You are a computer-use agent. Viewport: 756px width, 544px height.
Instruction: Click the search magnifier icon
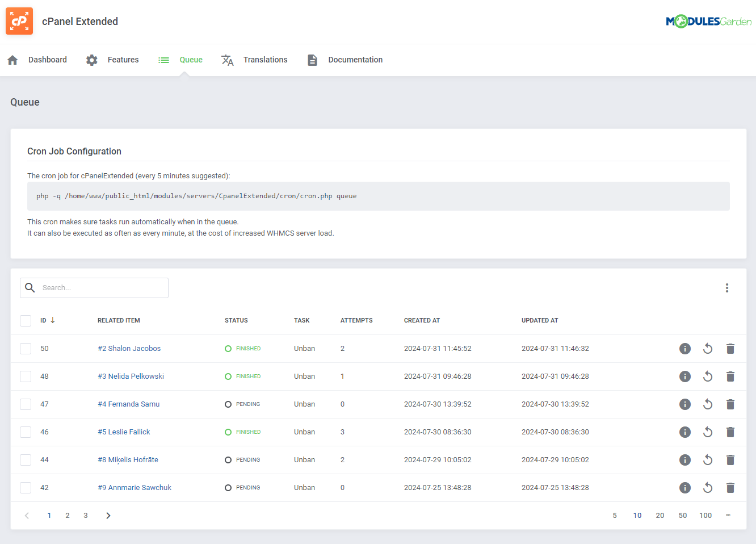(30, 287)
